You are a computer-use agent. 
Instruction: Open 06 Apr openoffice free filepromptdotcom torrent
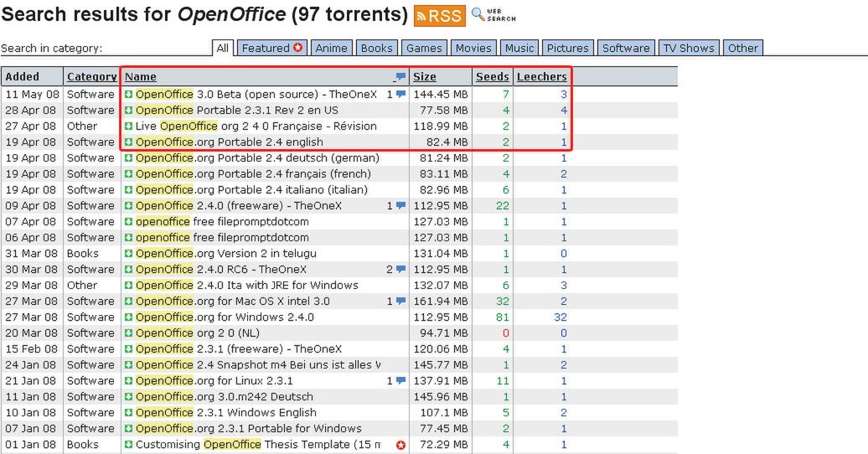tap(222, 238)
